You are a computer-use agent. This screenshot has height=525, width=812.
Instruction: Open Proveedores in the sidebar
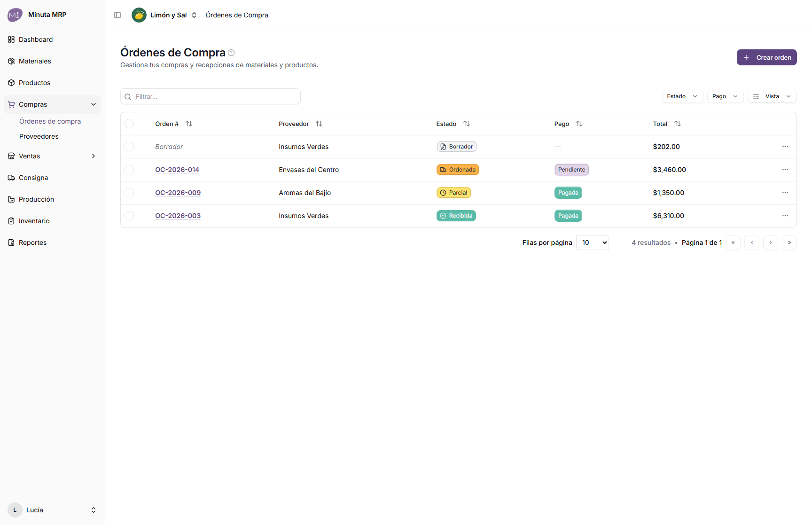point(39,136)
